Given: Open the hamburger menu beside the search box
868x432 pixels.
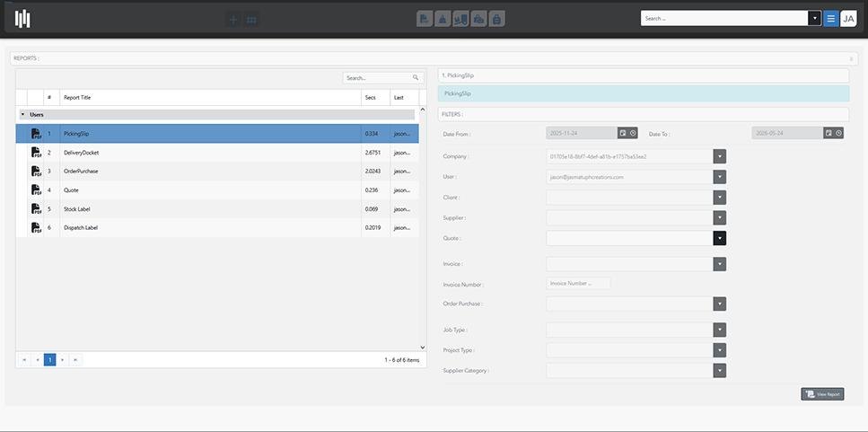Looking at the screenshot, I should (x=830, y=18).
